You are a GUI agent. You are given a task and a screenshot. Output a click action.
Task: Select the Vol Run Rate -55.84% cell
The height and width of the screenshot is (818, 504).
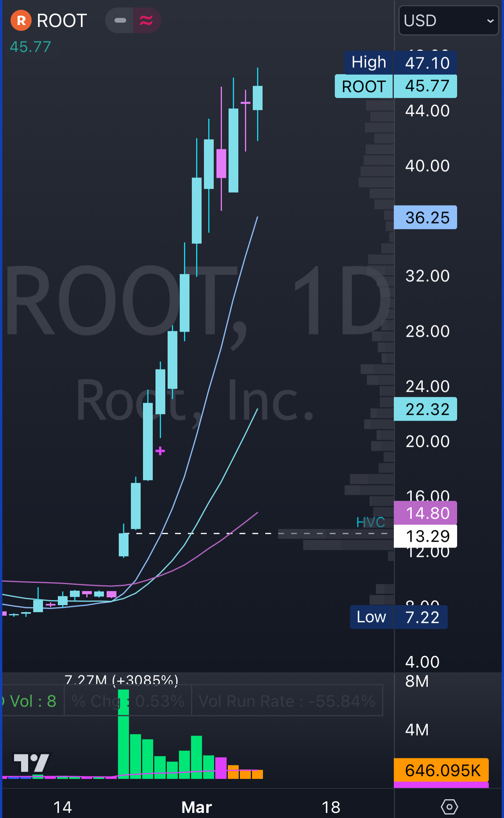287,701
